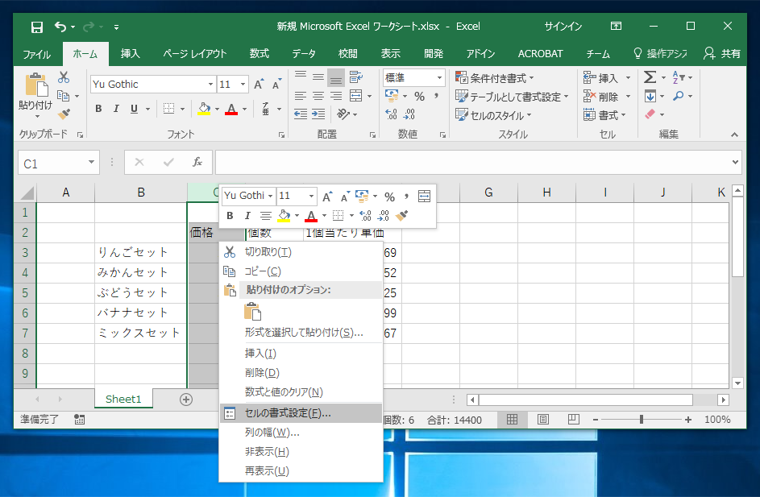Image resolution: width=760 pixels, height=497 pixels.
Task: Click the Sign in (サインイン) link
Action: (563, 26)
